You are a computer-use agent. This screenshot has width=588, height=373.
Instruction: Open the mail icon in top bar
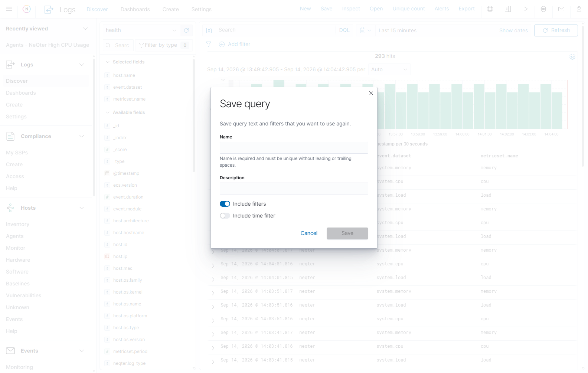pos(561,9)
